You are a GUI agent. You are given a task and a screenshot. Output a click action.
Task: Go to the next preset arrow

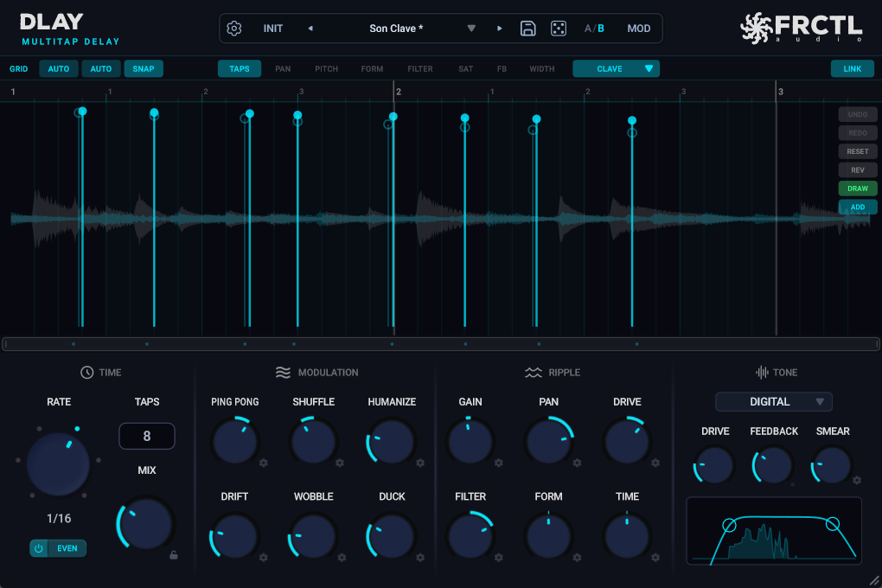(x=499, y=29)
